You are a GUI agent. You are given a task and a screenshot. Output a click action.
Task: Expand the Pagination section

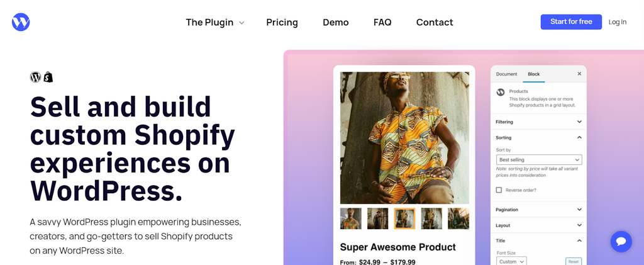[579, 210]
